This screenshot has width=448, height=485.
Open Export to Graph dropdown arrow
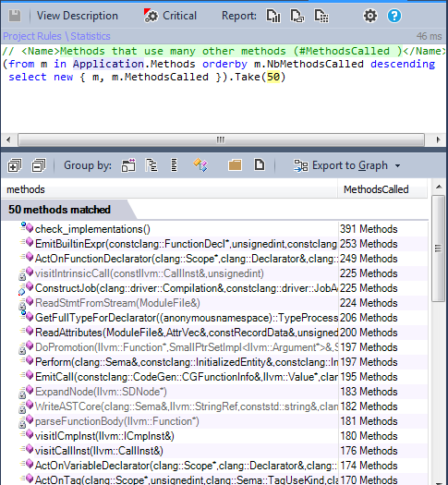point(397,165)
